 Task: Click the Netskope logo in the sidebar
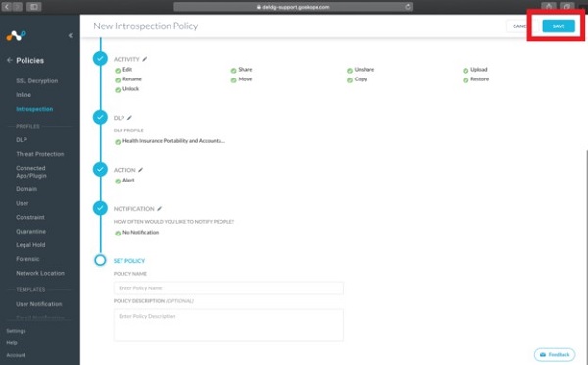pos(16,35)
